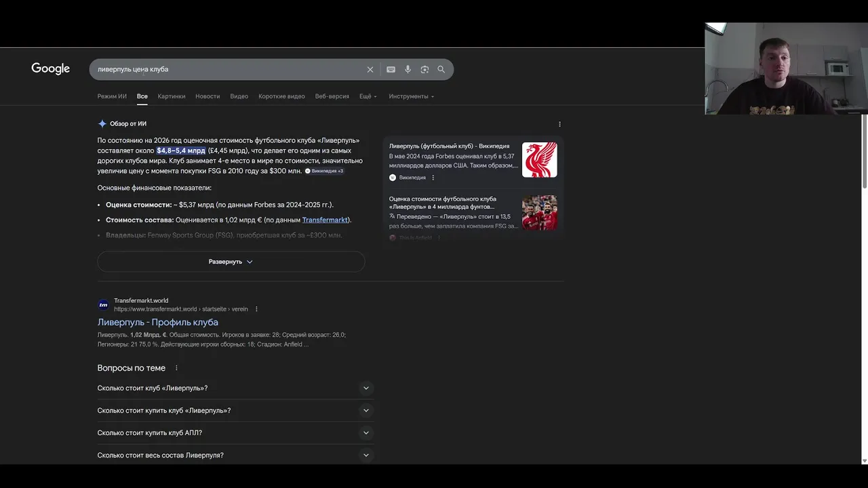The width and height of the screenshot is (868, 488).
Task: Open three-dot menu next to Википедия source
Action: coord(433,178)
